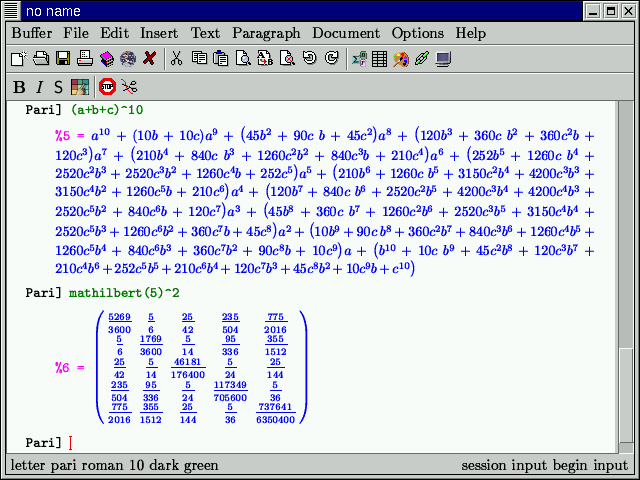
Task: Click the vertical scrollbar thumb
Action: 626,395
